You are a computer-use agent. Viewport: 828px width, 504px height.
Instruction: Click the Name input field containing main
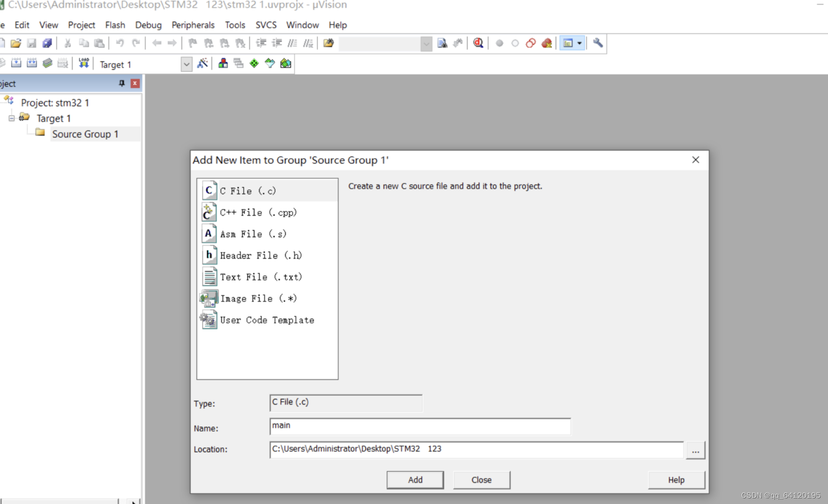tap(420, 426)
